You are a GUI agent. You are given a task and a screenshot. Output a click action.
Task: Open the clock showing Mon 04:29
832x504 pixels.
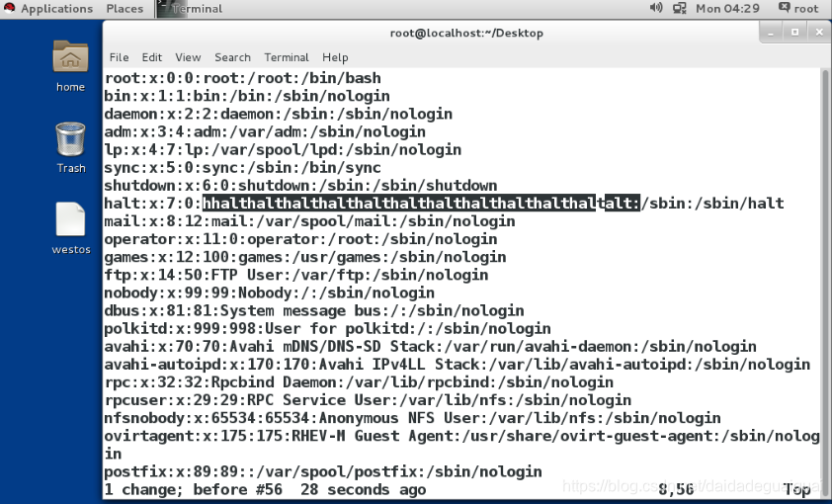tap(727, 9)
